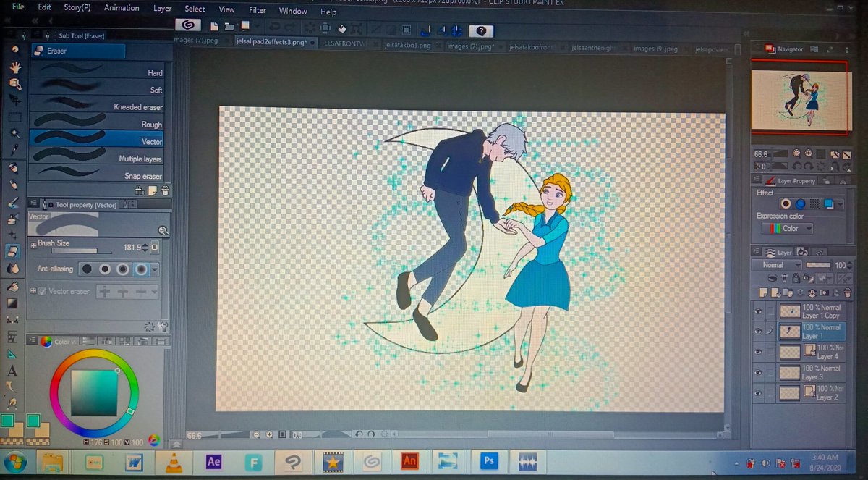Open the Layer menu
868x480 pixels.
163,9
